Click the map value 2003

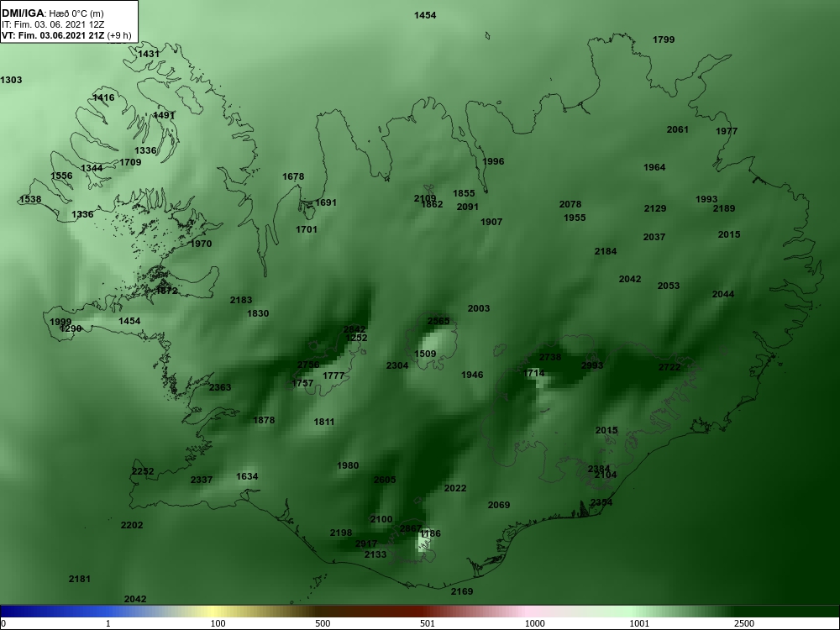[x=479, y=308]
